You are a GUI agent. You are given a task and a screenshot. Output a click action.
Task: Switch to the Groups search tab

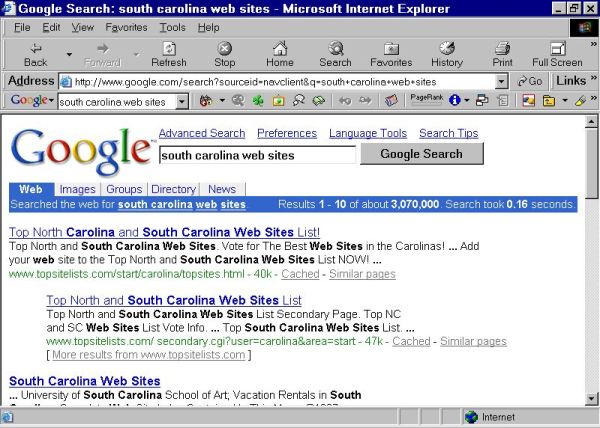(x=124, y=189)
